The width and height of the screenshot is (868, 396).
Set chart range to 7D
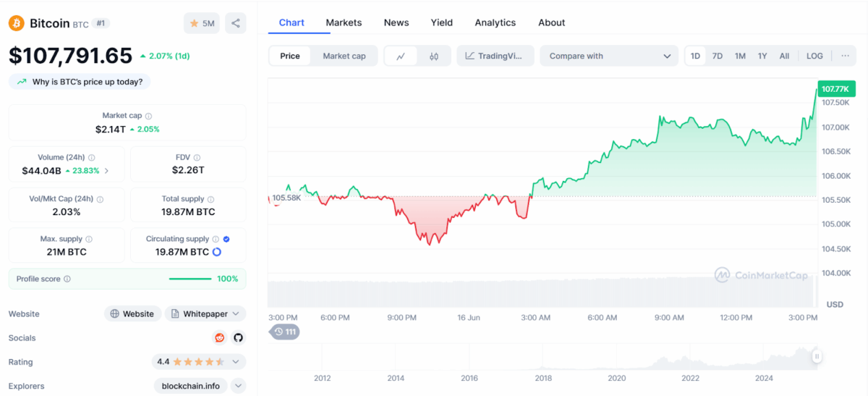tap(718, 56)
